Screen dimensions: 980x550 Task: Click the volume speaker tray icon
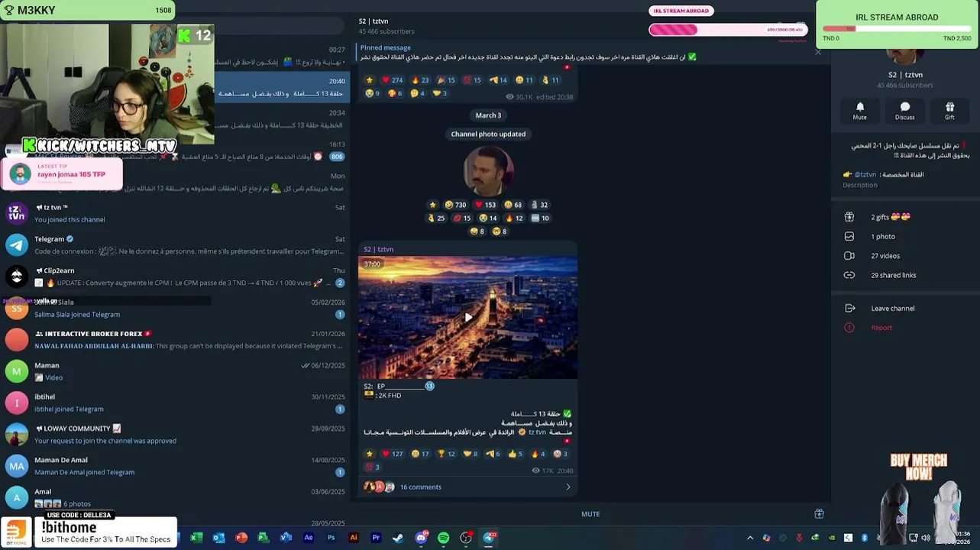coord(926,538)
